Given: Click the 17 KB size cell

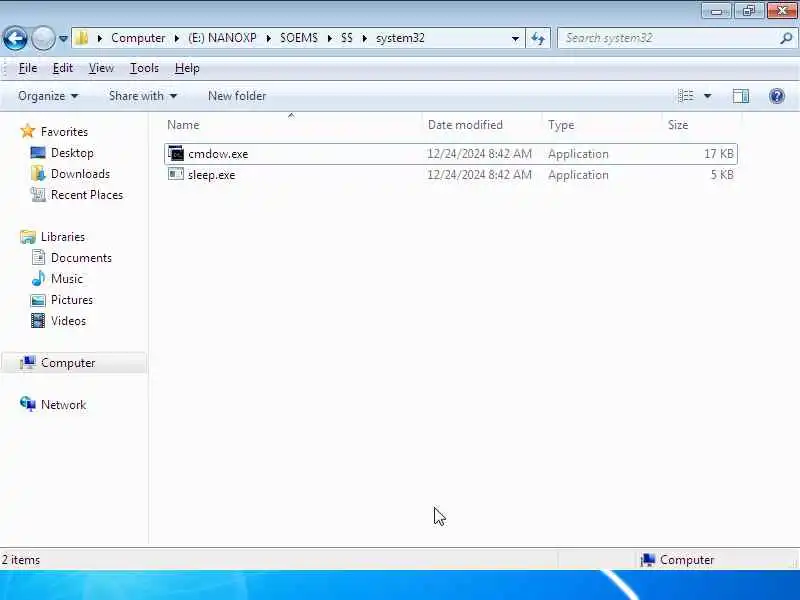Looking at the screenshot, I should pyautogui.click(x=718, y=154).
